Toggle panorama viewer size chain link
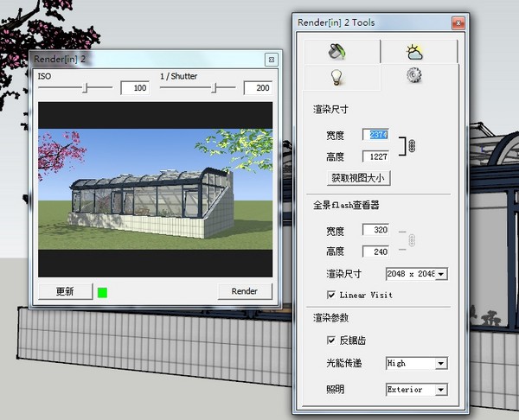The image size is (519, 420). (x=412, y=240)
